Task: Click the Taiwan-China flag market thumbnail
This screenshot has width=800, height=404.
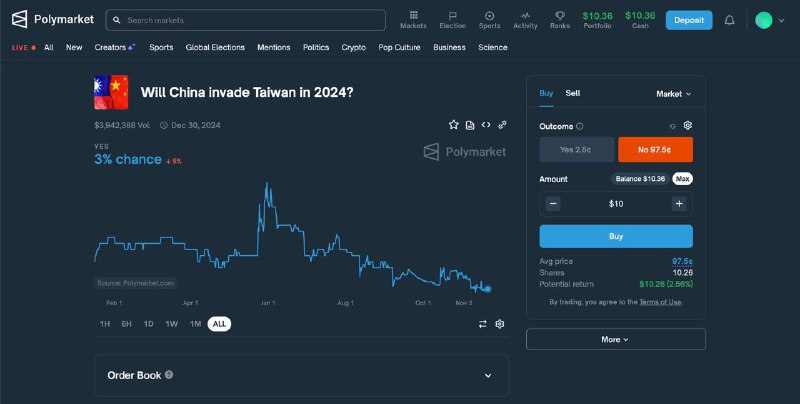Action: 111,92
